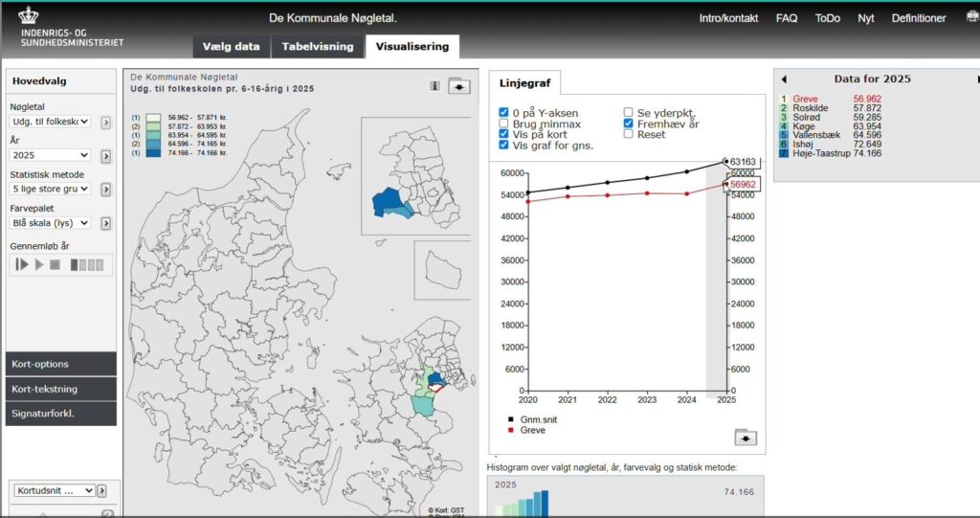Click the map download folder icon
The image size is (980, 518).
click(x=460, y=86)
